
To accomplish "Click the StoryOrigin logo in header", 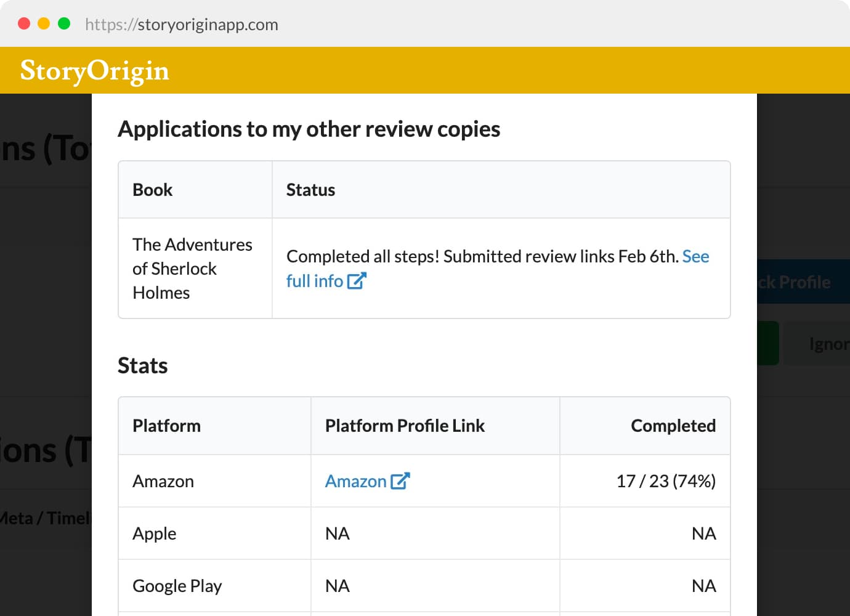I will point(94,71).
